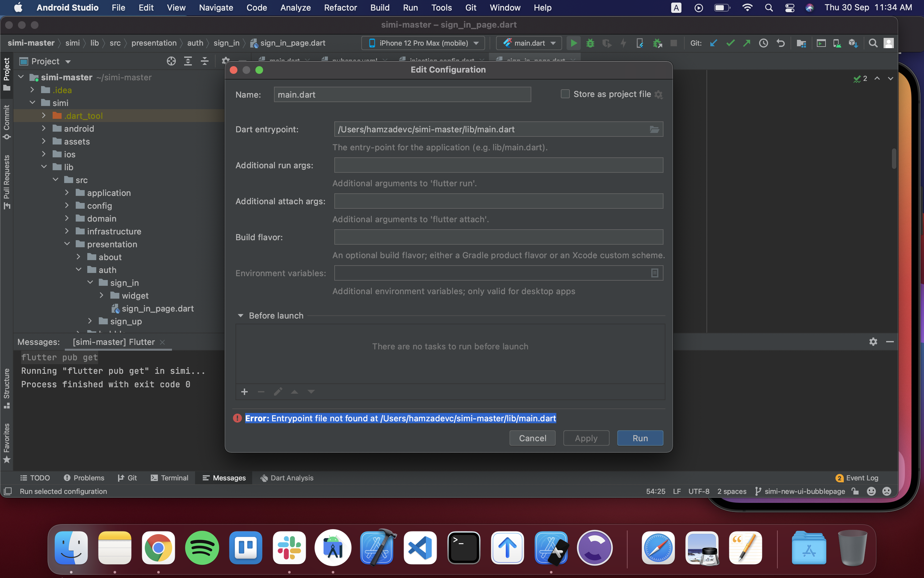This screenshot has width=924, height=578.
Task: Expand the widget folder
Action: click(x=101, y=295)
